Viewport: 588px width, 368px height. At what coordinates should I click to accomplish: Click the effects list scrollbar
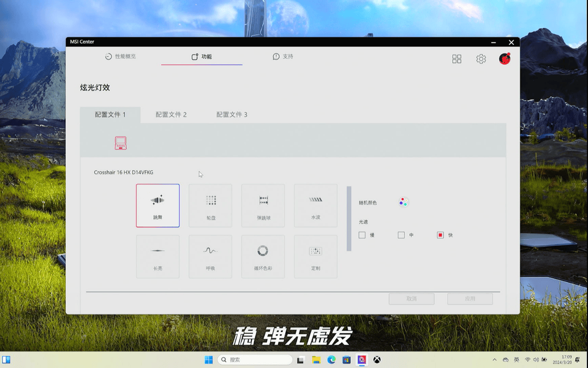349,218
